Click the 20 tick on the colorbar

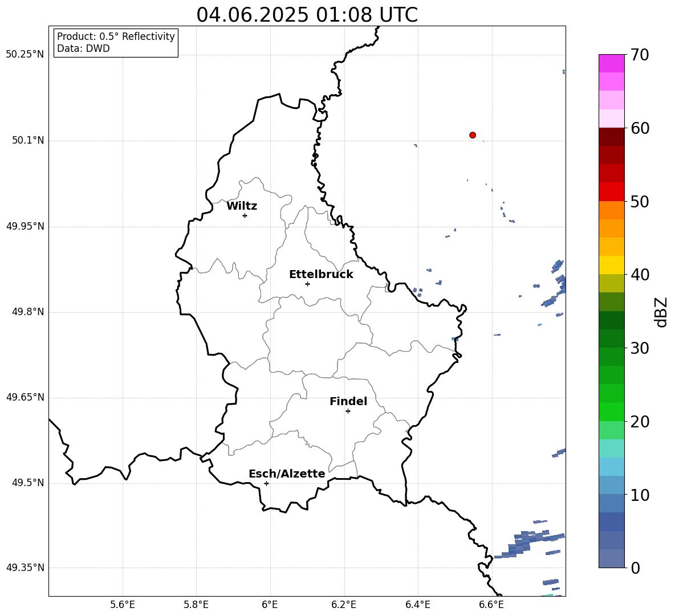pos(640,421)
